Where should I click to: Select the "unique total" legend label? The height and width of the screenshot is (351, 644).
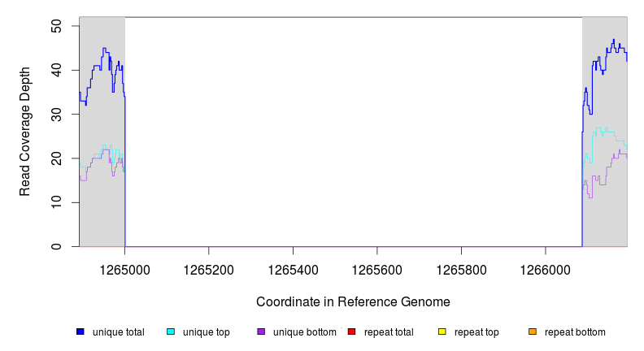point(118,332)
